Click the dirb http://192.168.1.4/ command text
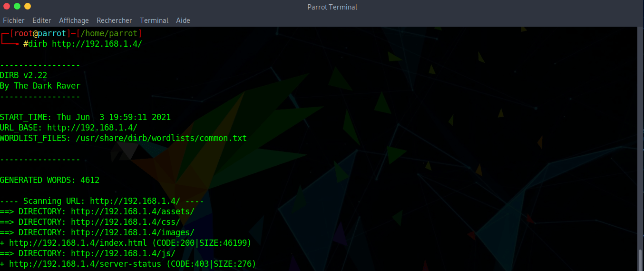 tap(85, 44)
